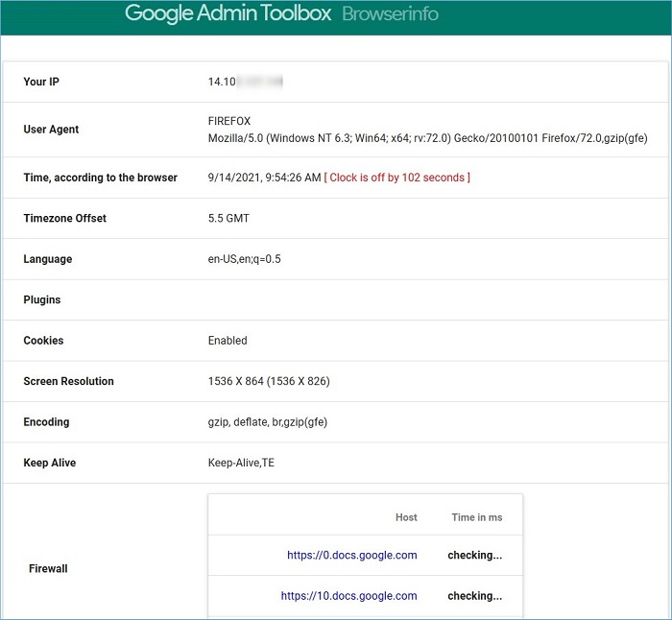This screenshot has height=620, width=672.
Task: Select the Mozilla/5.0 user agent string
Action: [428, 138]
